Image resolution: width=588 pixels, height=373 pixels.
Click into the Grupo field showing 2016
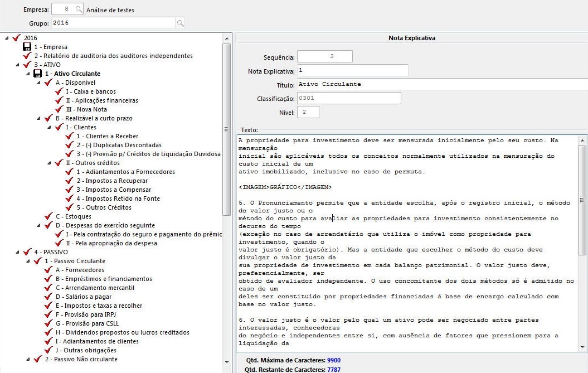point(114,23)
